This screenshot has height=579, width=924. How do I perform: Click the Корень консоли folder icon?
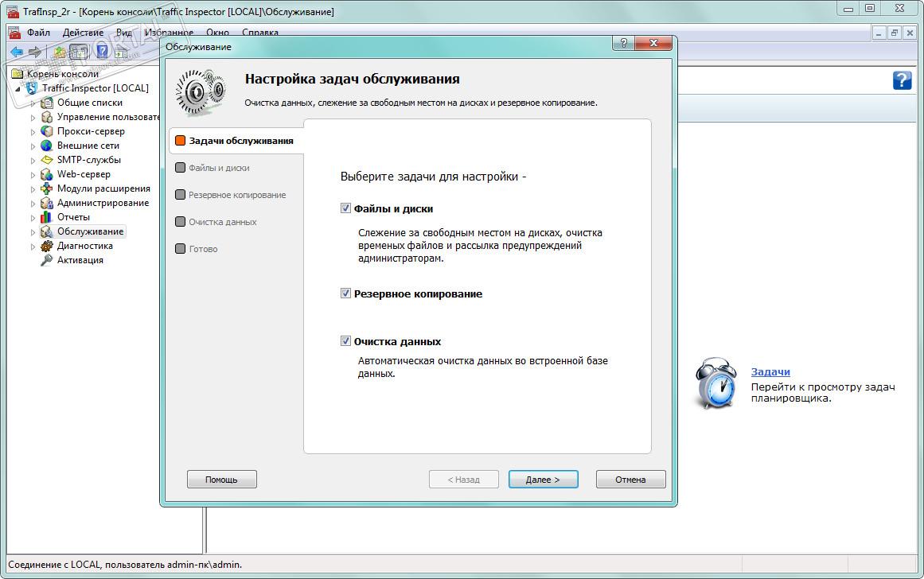[18, 74]
